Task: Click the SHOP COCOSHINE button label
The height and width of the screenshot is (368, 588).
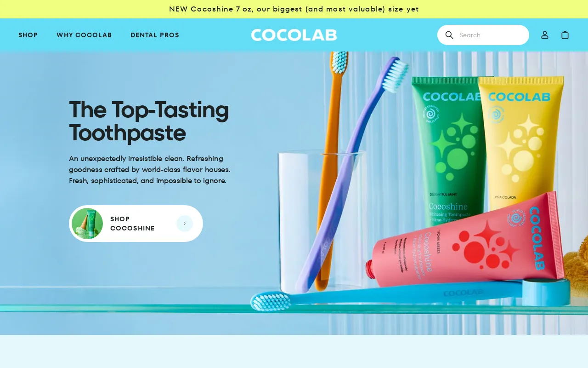Action: pos(132,224)
